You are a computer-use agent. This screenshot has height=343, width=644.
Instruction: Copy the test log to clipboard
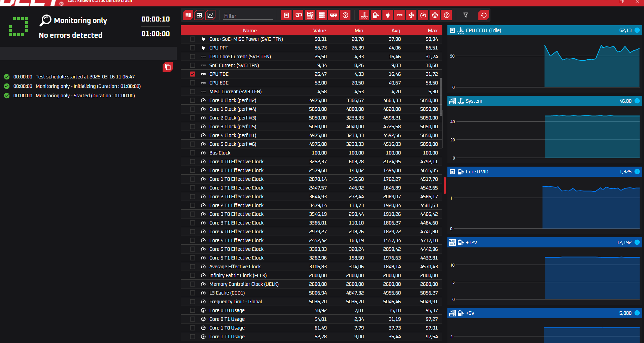[x=168, y=67]
